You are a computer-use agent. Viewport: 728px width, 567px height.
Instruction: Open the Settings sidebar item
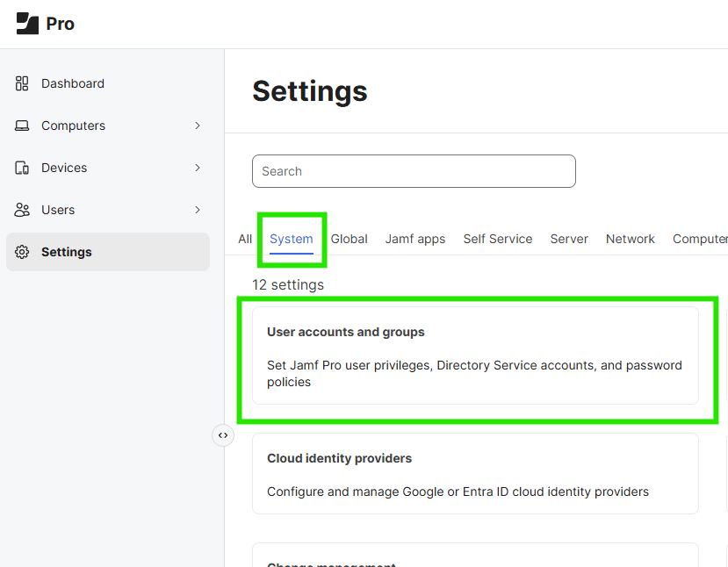(108, 252)
